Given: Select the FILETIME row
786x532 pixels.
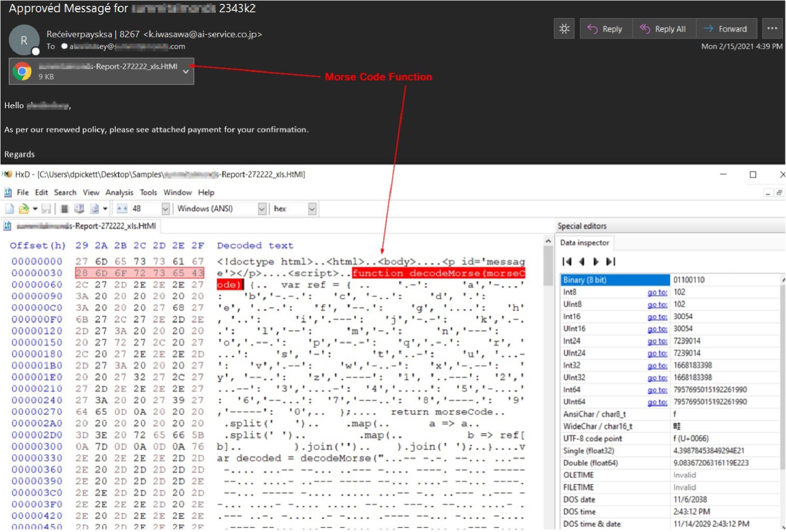Looking at the screenshot, I should click(671, 487).
